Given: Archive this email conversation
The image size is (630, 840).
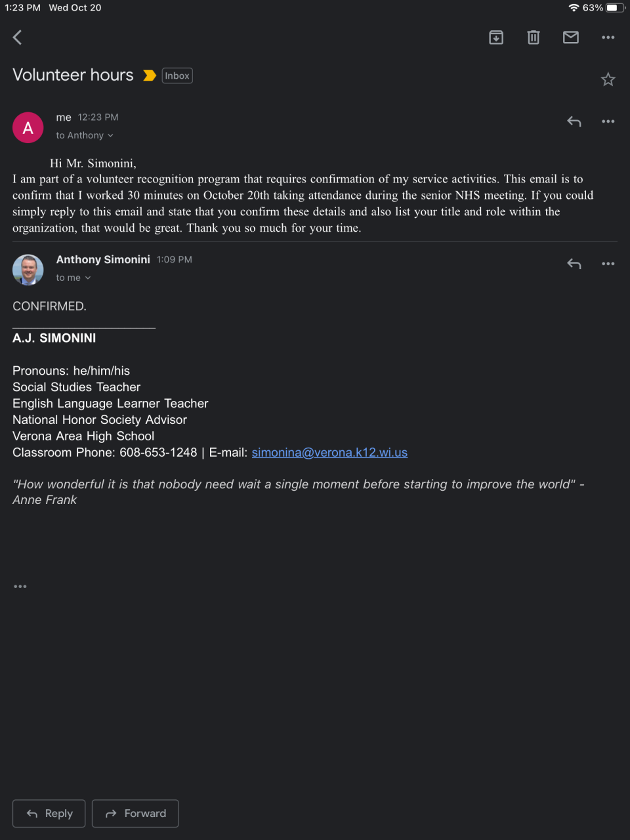Looking at the screenshot, I should tap(496, 37).
